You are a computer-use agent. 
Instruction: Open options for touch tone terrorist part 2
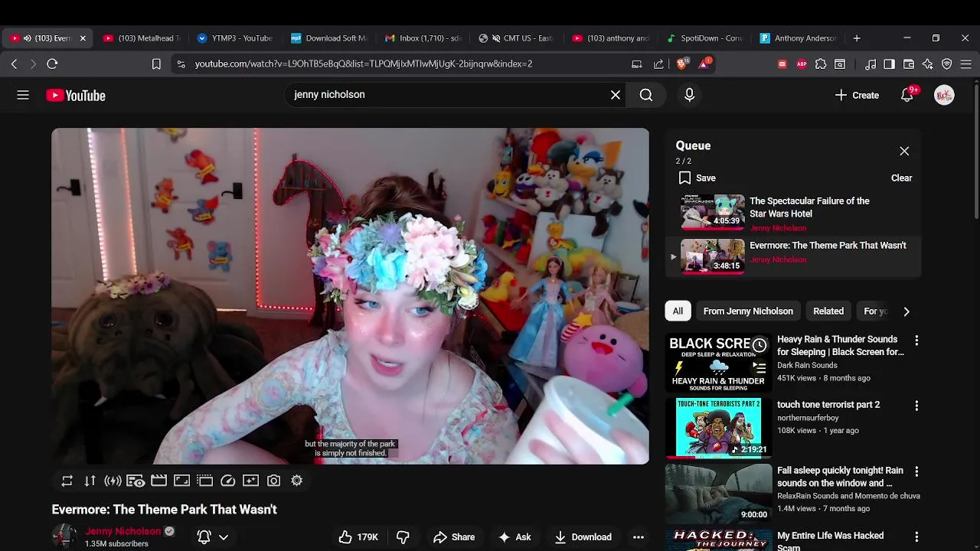point(916,406)
